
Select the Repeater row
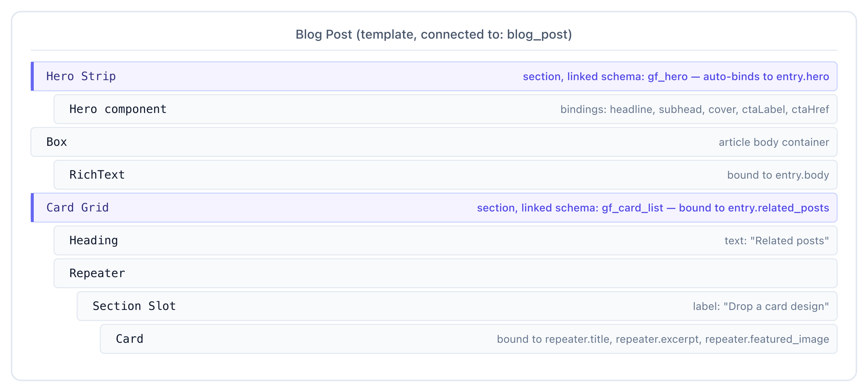(x=446, y=273)
